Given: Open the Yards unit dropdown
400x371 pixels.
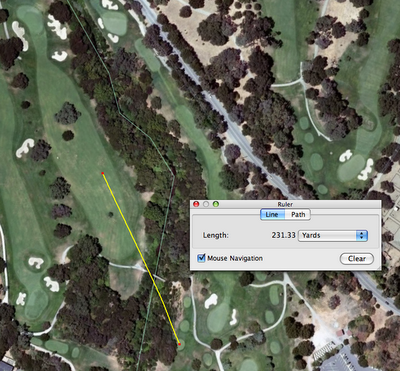Looking at the screenshot, I should pos(333,235).
